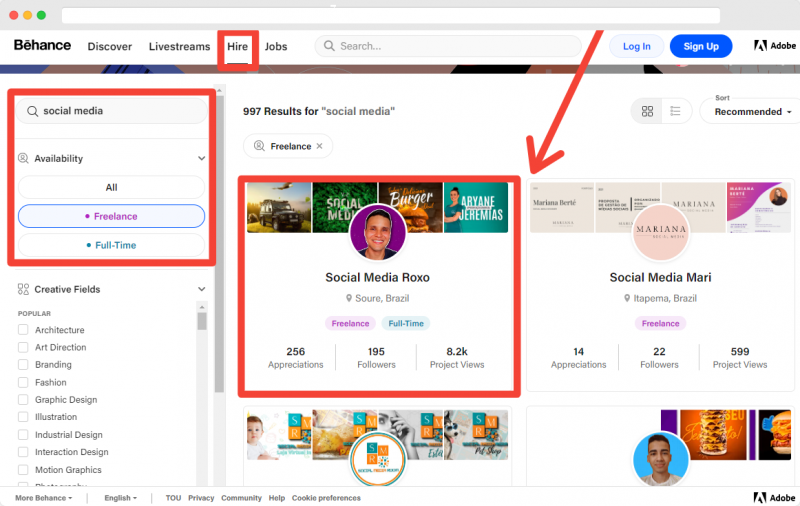
Task: Click Mari's Freelance badge
Action: pyautogui.click(x=660, y=323)
